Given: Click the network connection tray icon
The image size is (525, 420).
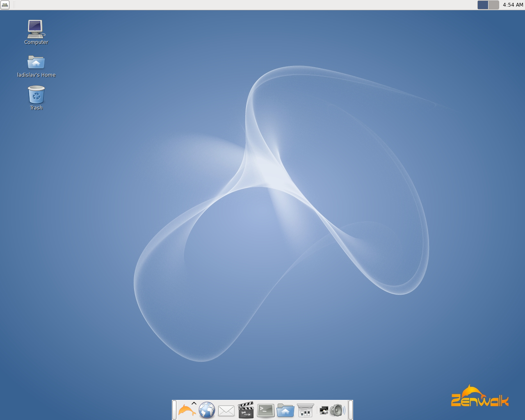Looking at the screenshot, I should 324,410.
